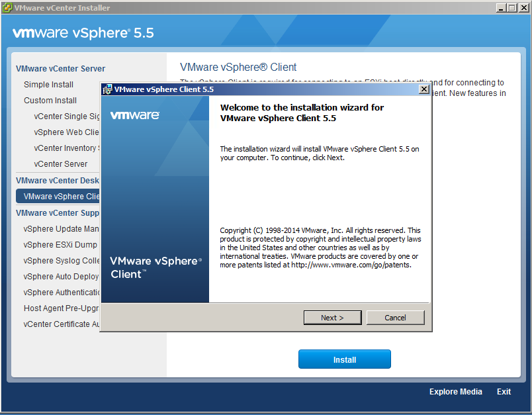Select vSphere Web Client item

point(66,132)
